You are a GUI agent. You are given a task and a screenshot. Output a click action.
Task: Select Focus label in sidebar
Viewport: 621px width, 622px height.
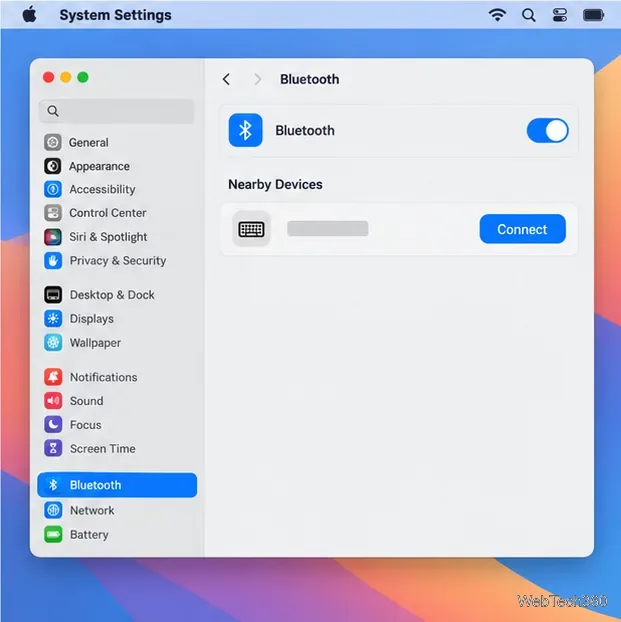tap(86, 425)
